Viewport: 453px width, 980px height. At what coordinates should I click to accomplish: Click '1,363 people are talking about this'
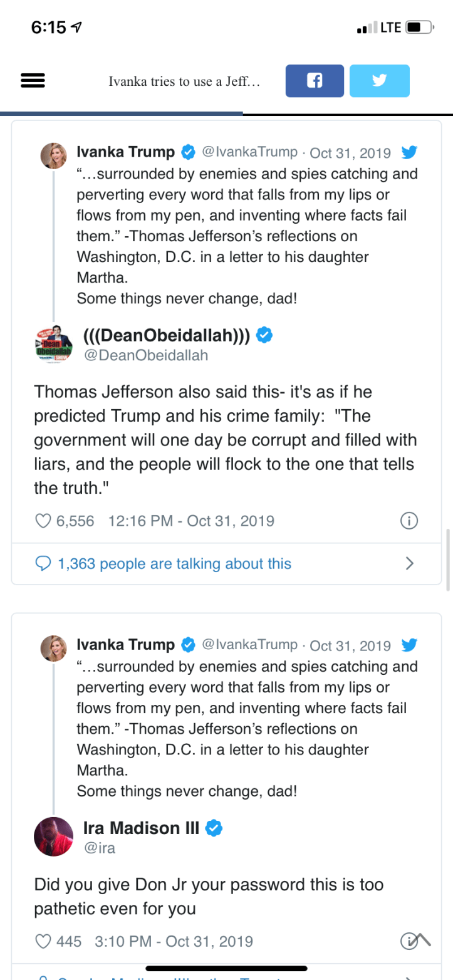(x=174, y=563)
